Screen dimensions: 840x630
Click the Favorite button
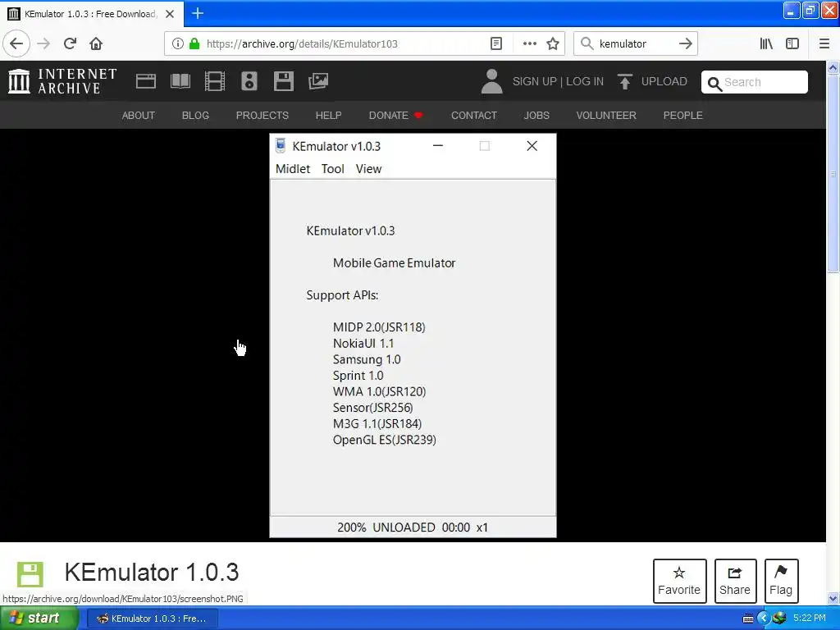[x=679, y=581]
